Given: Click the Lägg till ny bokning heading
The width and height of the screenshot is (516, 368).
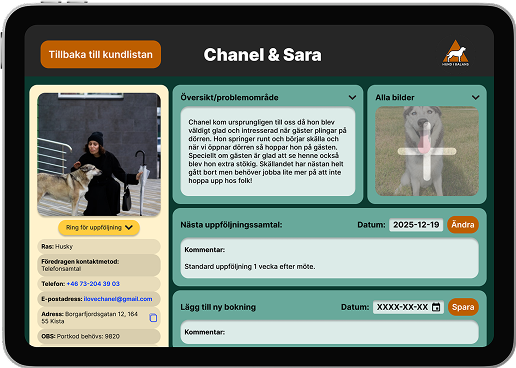Looking at the screenshot, I should (218, 307).
